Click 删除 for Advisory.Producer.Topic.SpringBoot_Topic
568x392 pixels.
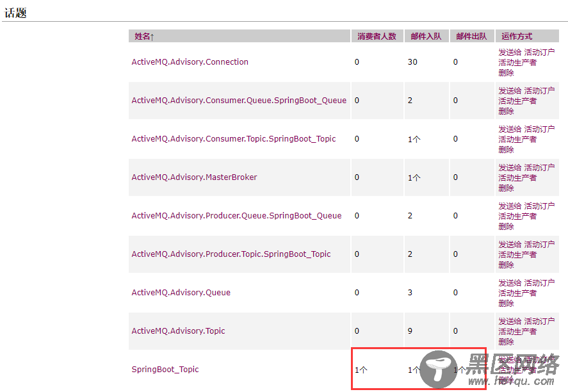(x=506, y=265)
